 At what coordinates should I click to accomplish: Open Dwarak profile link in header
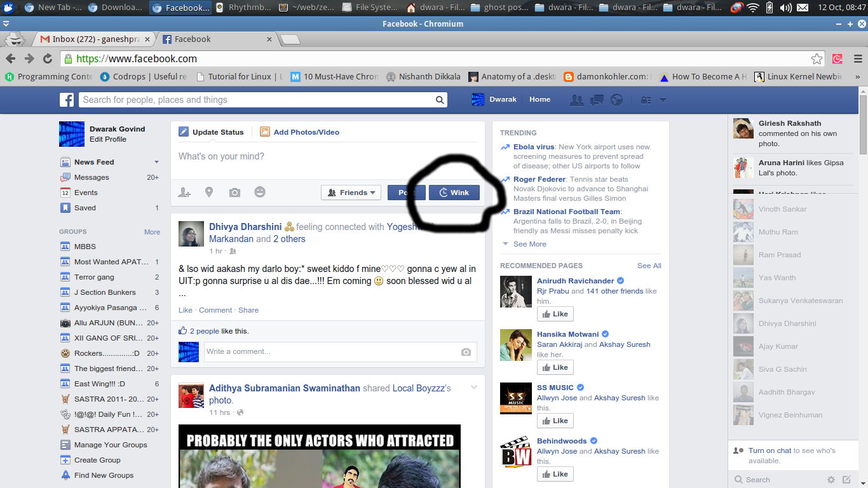click(494, 99)
